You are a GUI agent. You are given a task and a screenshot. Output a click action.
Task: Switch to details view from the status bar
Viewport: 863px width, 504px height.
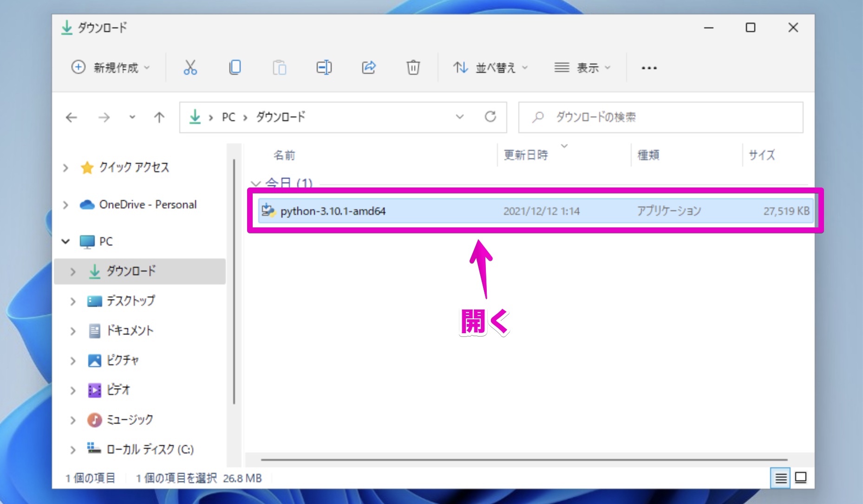click(x=781, y=478)
